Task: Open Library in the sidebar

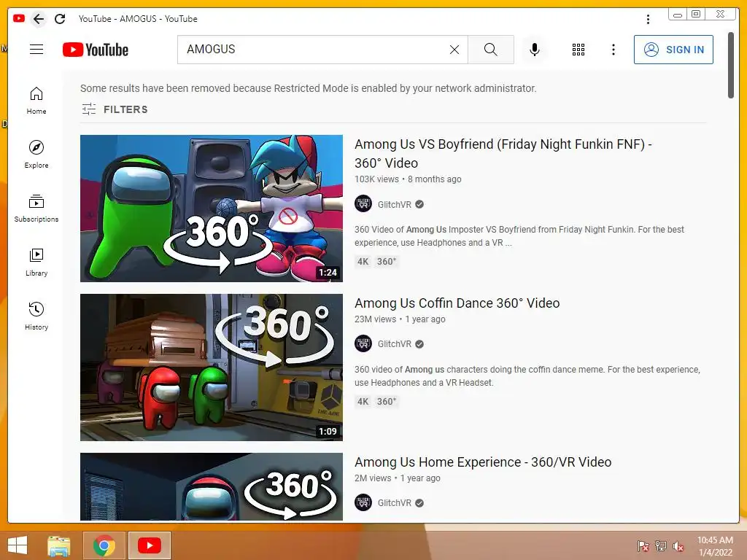Action: tap(36, 262)
